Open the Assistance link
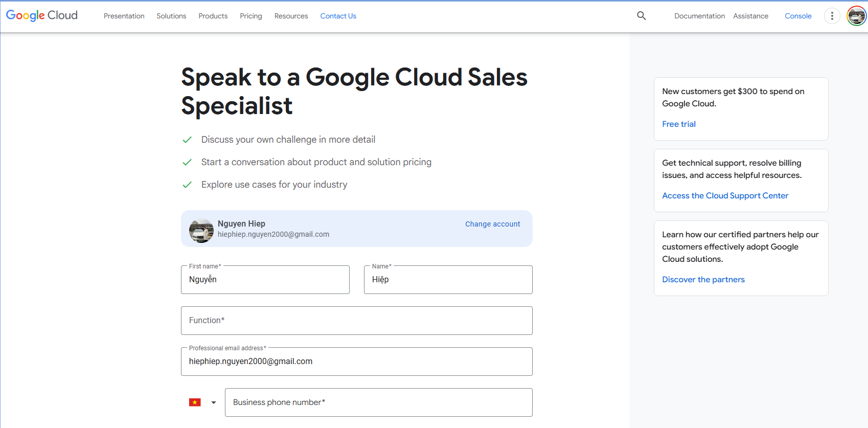Viewport: 868px width, 428px height. click(x=750, y=16)
